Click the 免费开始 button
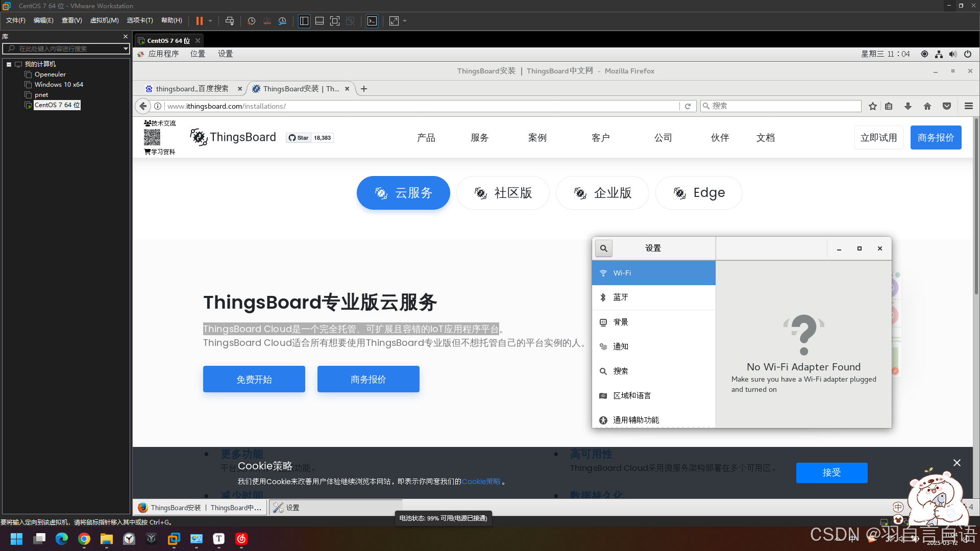Viewport: 980px width, 551px height. pos(254,380)
